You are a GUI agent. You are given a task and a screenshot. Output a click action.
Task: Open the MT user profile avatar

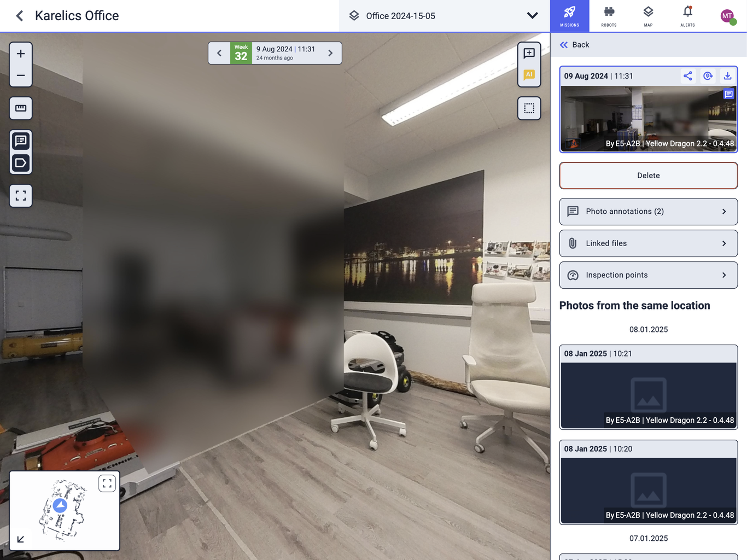click(x=727, y=16)
